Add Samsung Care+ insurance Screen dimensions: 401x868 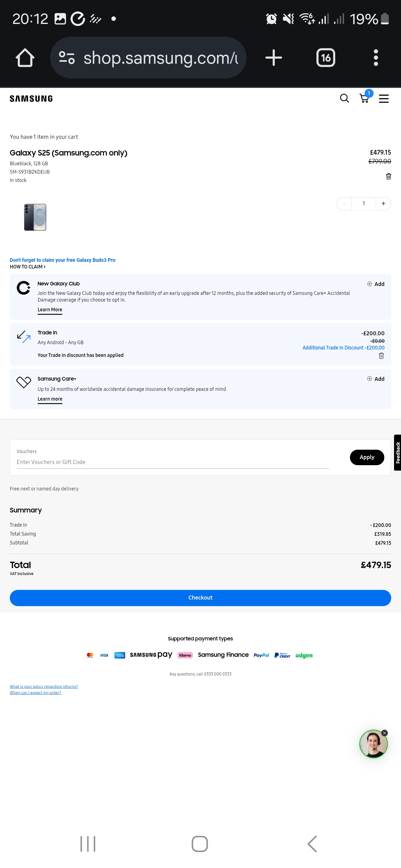[x=376, y=379]
